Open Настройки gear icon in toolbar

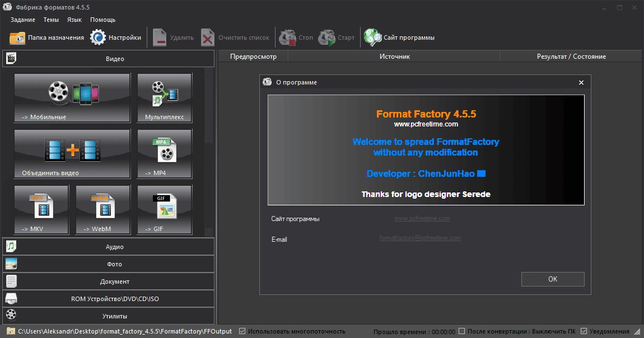98,37
